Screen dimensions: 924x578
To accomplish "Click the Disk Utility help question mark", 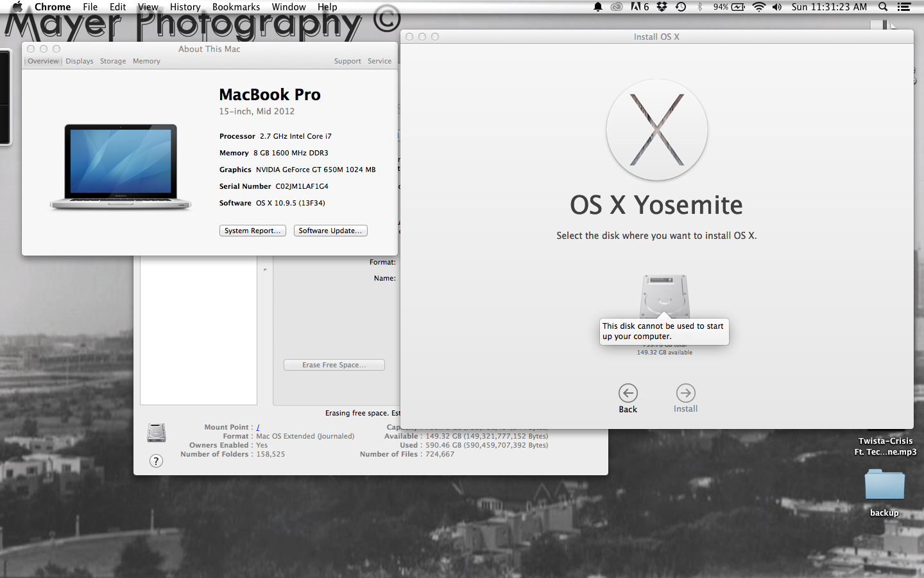I will pyautogui.click(x=156, y=460).
